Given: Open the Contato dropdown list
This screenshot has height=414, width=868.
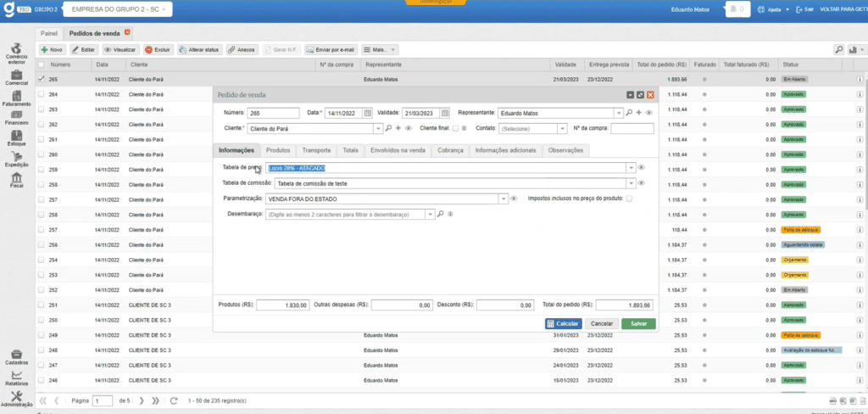Looking at the screenshot, I should (561, 129).
